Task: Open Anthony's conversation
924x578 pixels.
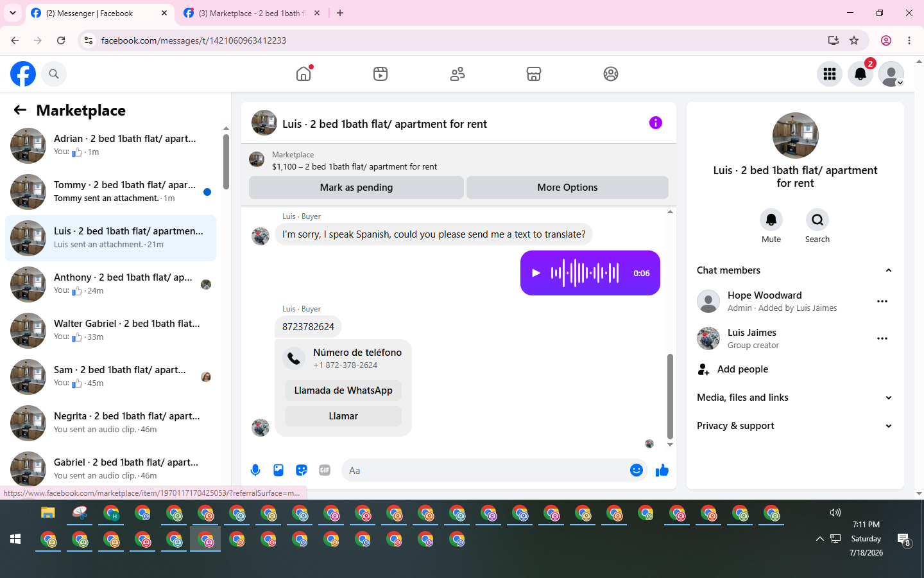Action: tap(110, 285)
